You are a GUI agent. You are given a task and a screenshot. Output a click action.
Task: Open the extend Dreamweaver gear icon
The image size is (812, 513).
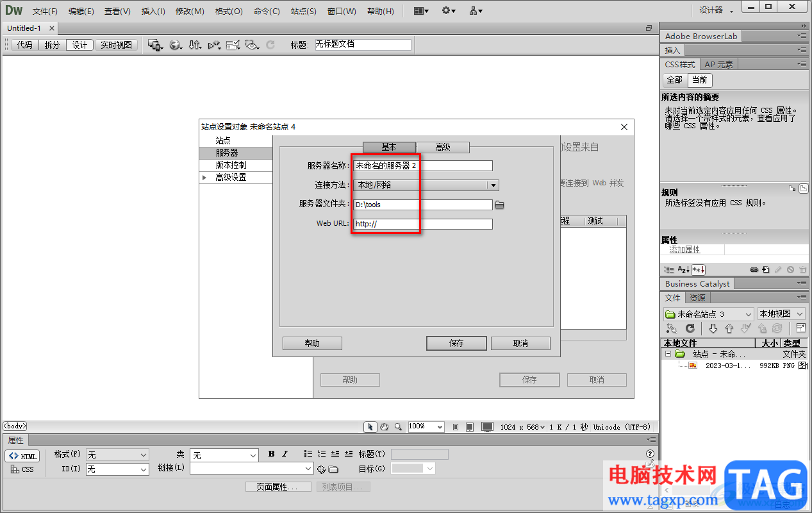click(x=449, y=11)
